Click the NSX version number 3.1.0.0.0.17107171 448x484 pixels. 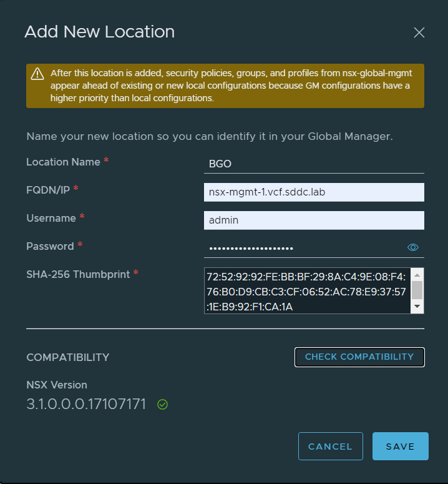[86, 405]
